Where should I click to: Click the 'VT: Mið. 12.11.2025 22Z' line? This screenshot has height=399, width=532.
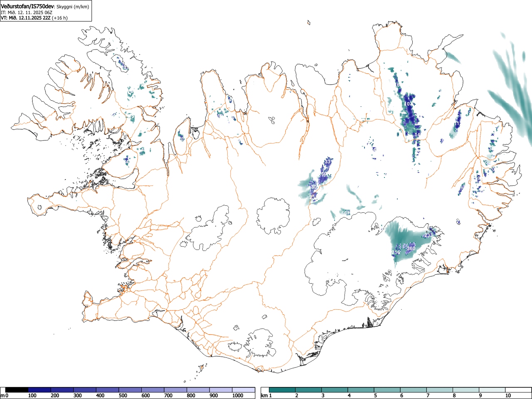[26, 18]
